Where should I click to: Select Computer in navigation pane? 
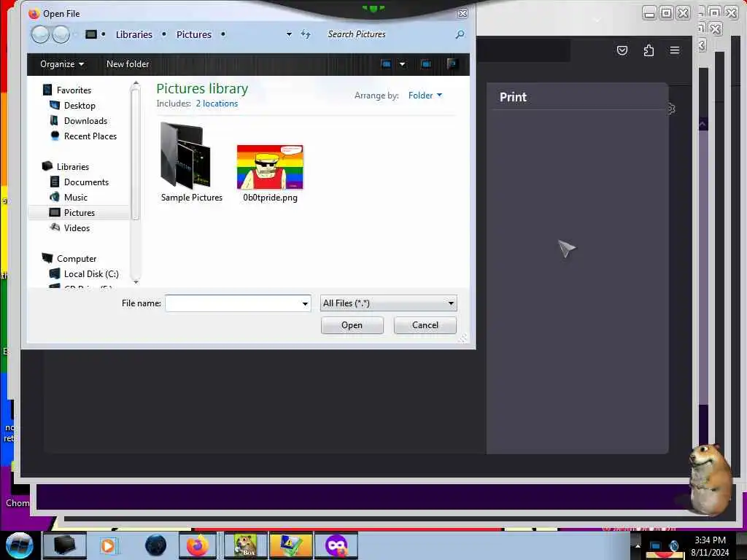[x=77, y=259]
